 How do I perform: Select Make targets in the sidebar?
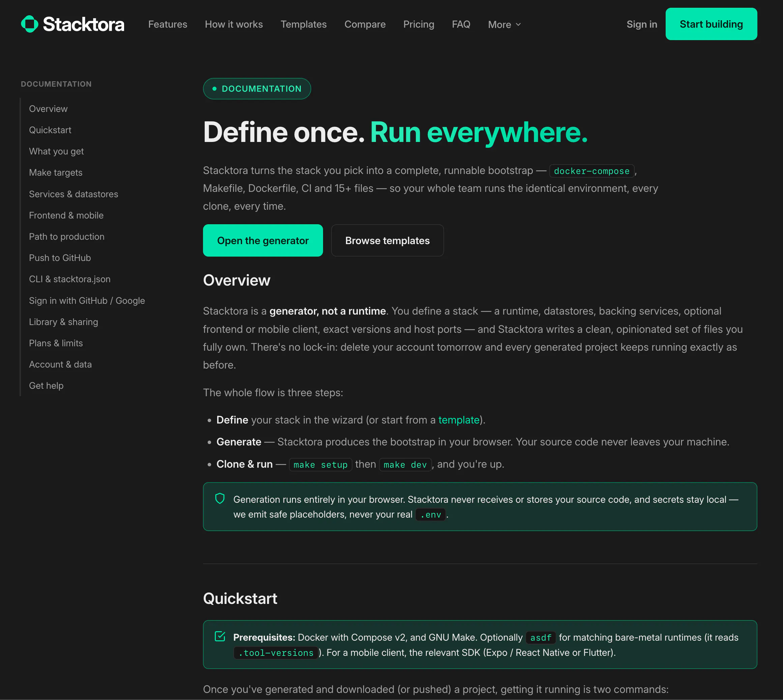click(56, 173)
